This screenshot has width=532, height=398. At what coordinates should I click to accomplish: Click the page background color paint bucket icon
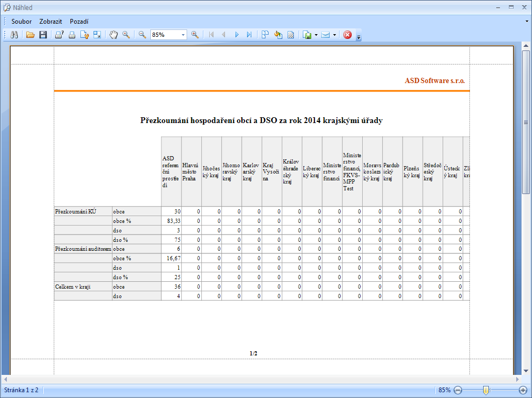click(278, 35)
